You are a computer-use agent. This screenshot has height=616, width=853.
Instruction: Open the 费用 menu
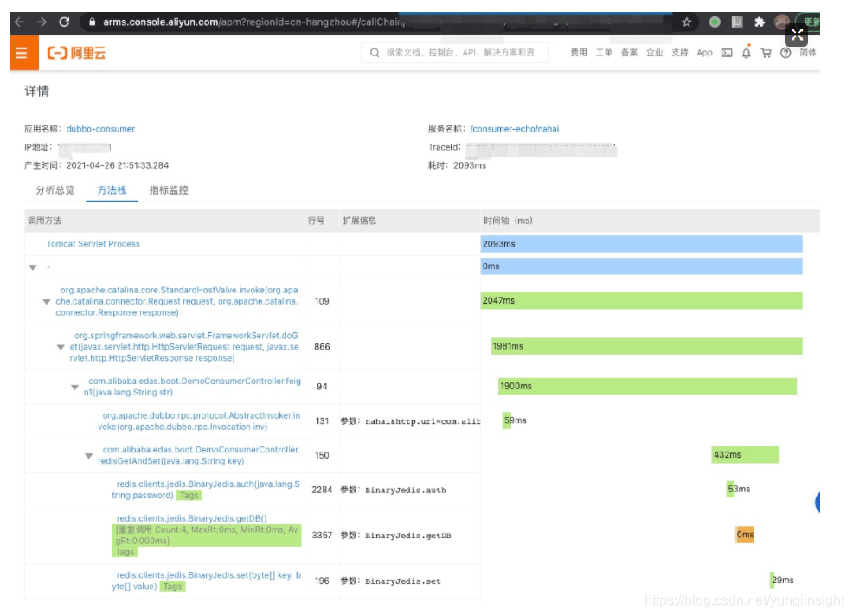[579, 53]
